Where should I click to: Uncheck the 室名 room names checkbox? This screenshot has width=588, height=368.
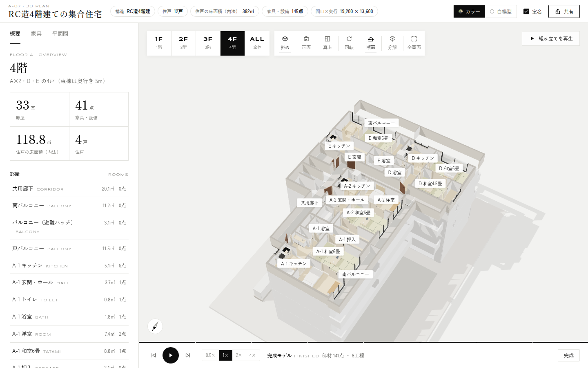(526, 11)
